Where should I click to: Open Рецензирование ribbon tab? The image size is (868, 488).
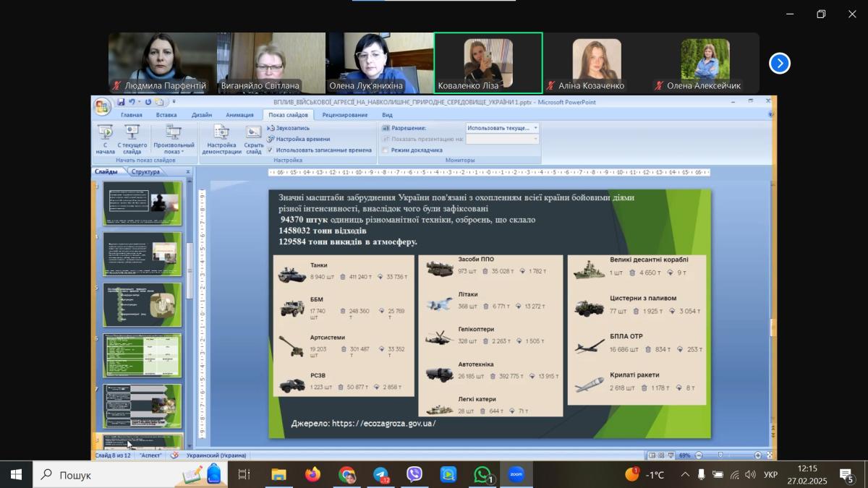(345, 115)
